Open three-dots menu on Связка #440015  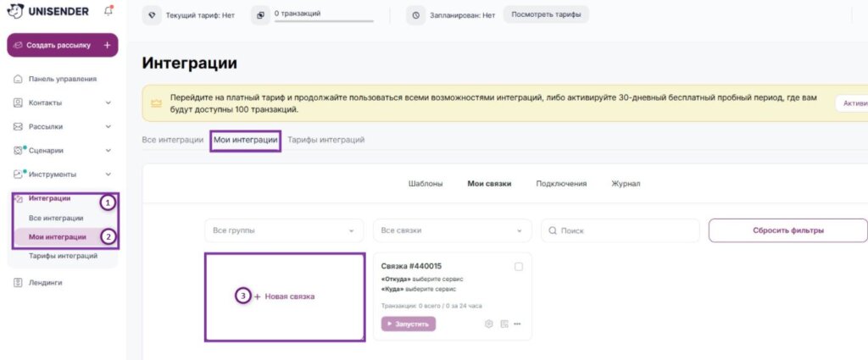click(x=518, y=324)
